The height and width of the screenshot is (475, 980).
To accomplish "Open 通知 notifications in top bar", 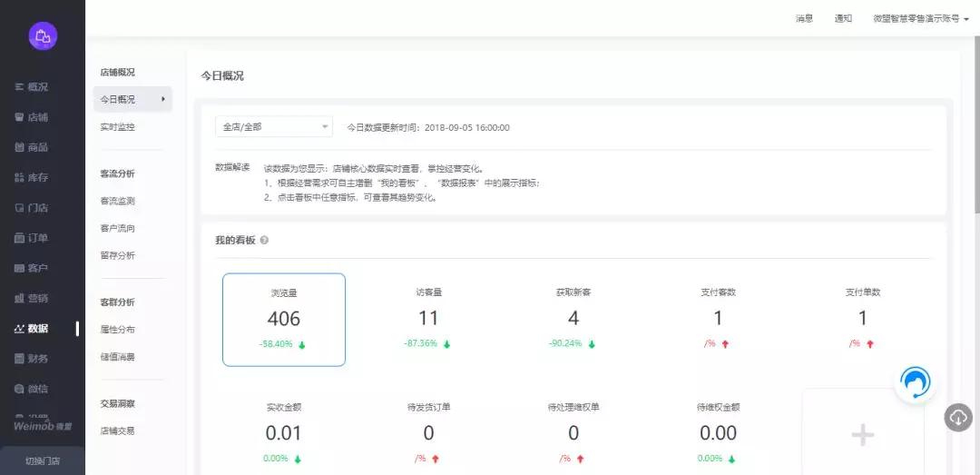I will click(843, 18).
